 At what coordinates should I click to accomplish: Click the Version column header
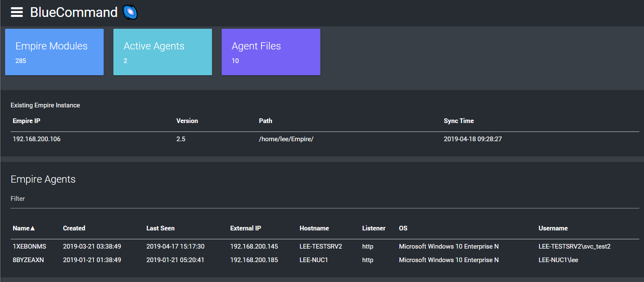[187, 121]
